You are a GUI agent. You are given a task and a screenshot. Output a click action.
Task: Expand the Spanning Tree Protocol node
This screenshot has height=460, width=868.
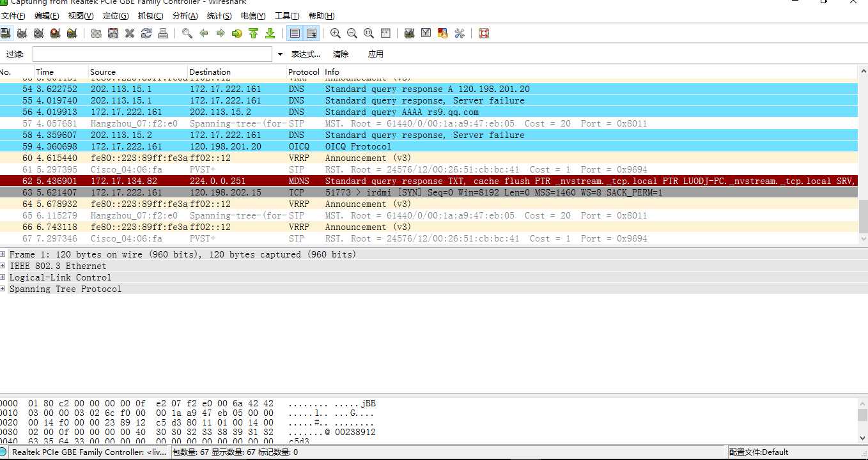(3, 289)
